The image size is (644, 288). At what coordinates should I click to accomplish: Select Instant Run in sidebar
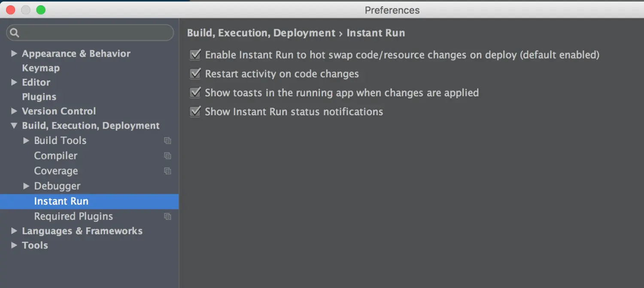[89, 201]
